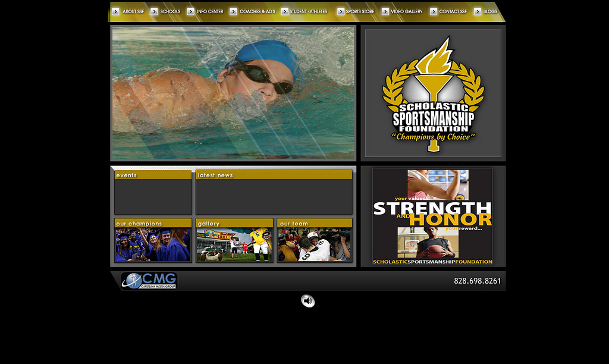Expand the VIDEO GALLERY navigation arrow
Image resolution: width=609 pixels, height=364 pixels.
pos(386,11)
